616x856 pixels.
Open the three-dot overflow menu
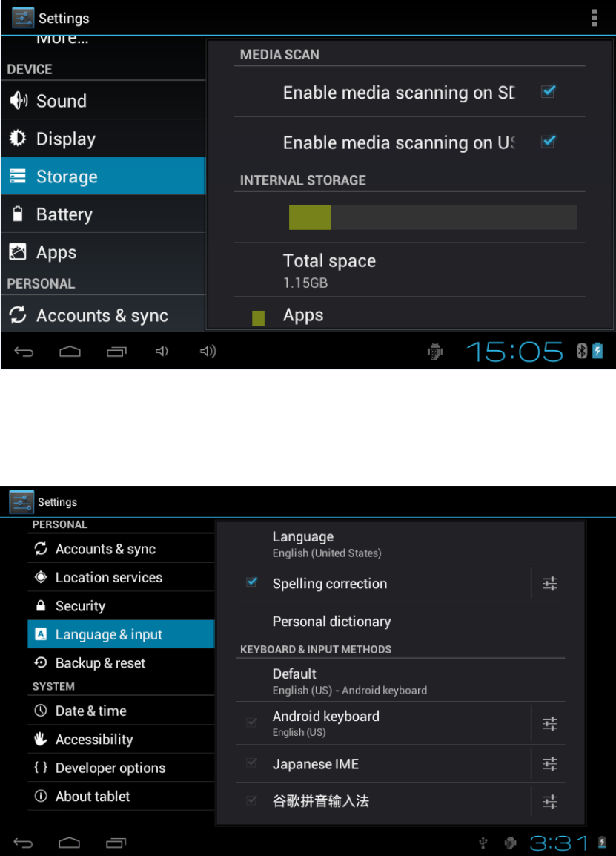[x=595, y=18]
